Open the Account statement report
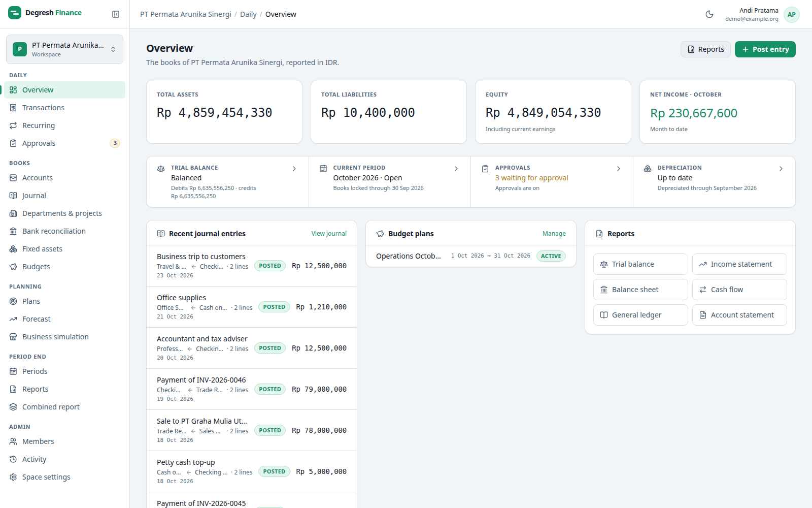This screenshot has width=812, height=508. pos(739,315)
